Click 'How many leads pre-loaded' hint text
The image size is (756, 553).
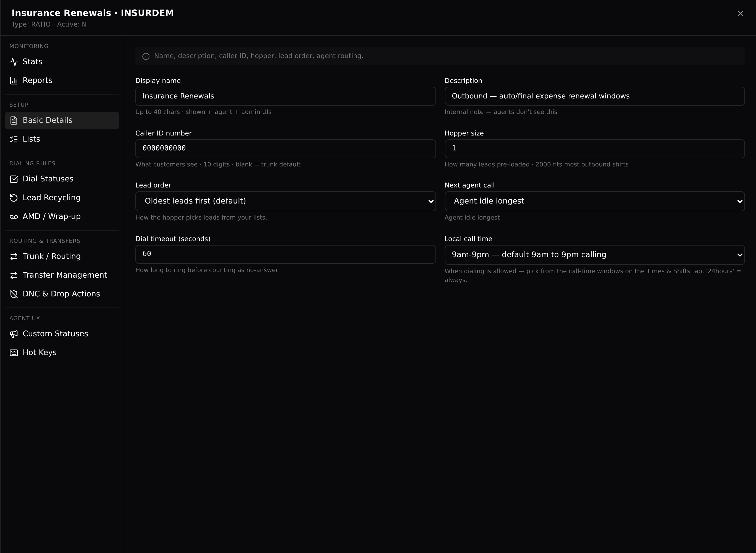pyautogui.click(x=536, y=164)
